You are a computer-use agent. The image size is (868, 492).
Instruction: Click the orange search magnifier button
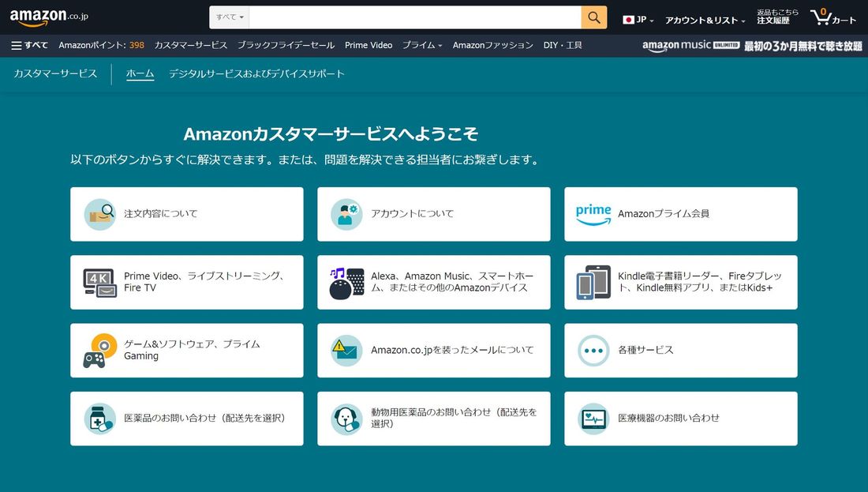(x=594, y=17)
